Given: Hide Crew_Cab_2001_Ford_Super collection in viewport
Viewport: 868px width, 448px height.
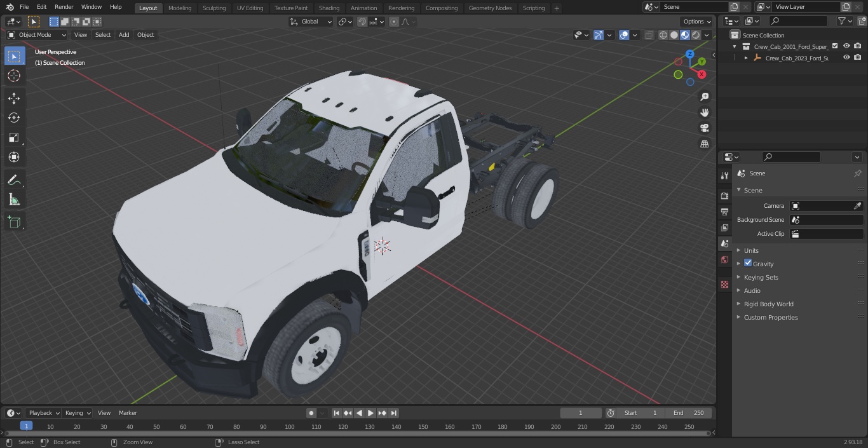Looking at the screenshot, I should coord(846,46).
